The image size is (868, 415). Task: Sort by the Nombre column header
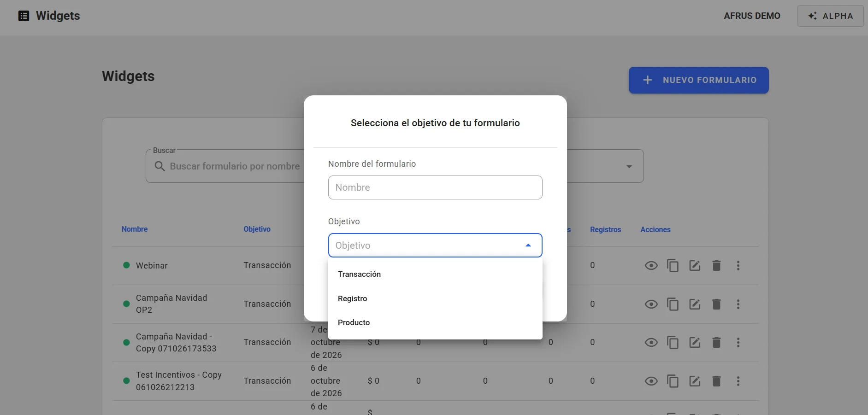135,229
